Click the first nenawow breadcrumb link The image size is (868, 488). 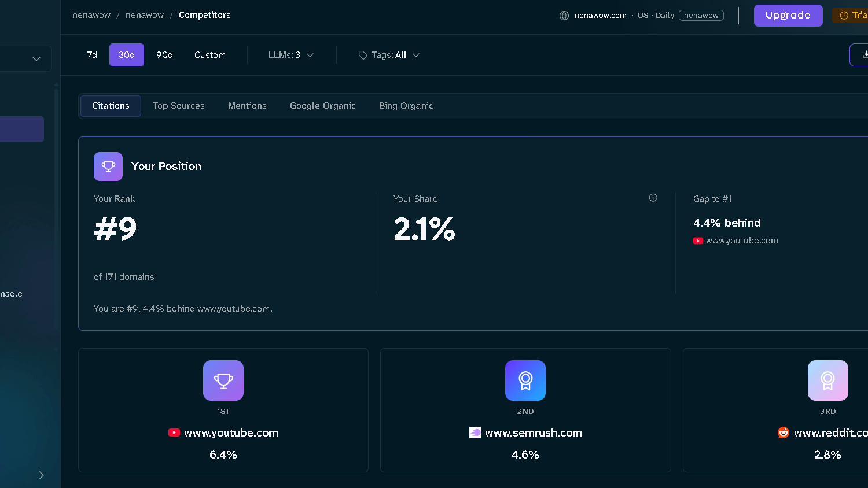[x=91, y=15]
